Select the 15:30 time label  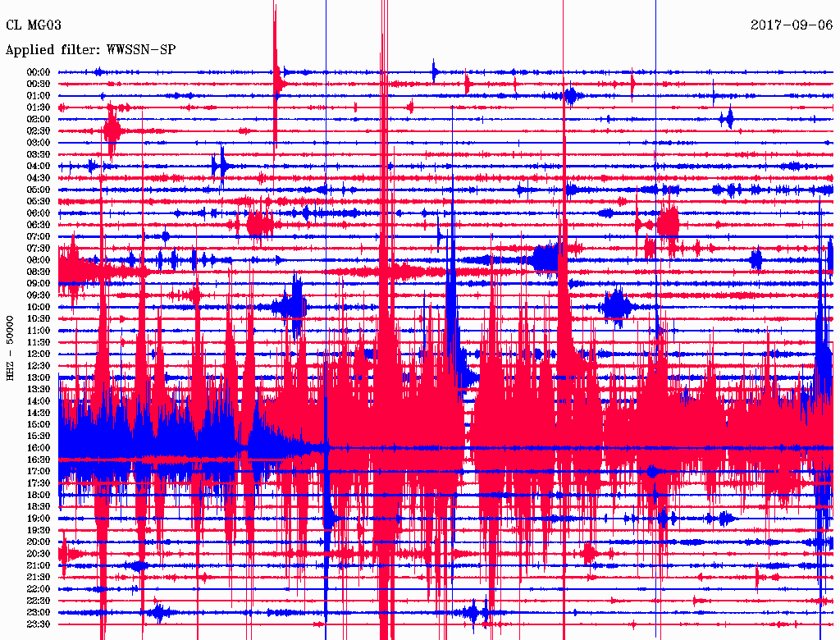pyautogui.click(x=39, y=437)
